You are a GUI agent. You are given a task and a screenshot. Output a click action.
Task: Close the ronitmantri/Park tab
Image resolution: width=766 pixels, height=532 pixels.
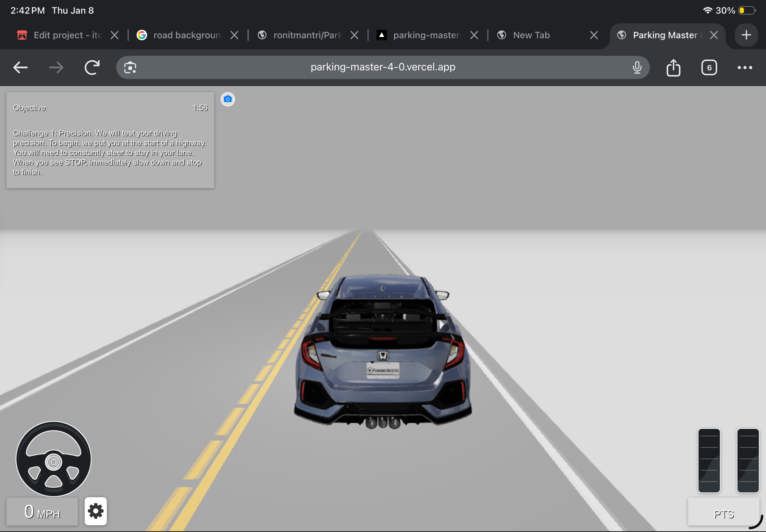click(x=354, y=35)
